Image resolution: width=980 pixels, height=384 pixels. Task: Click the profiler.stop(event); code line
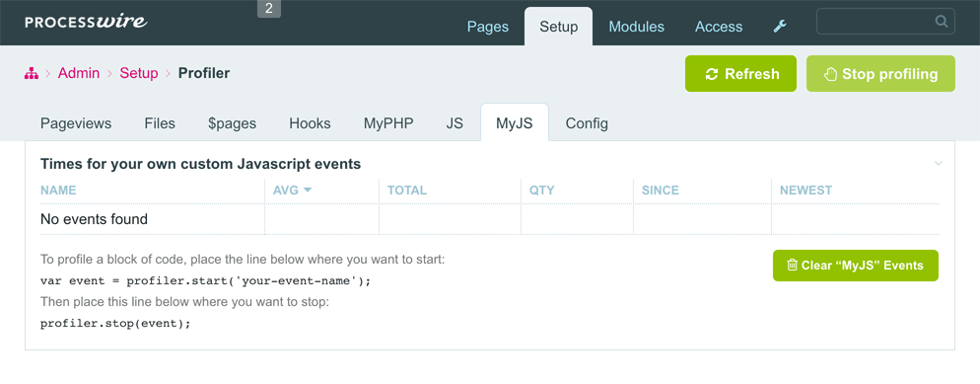tap(115, 324)
